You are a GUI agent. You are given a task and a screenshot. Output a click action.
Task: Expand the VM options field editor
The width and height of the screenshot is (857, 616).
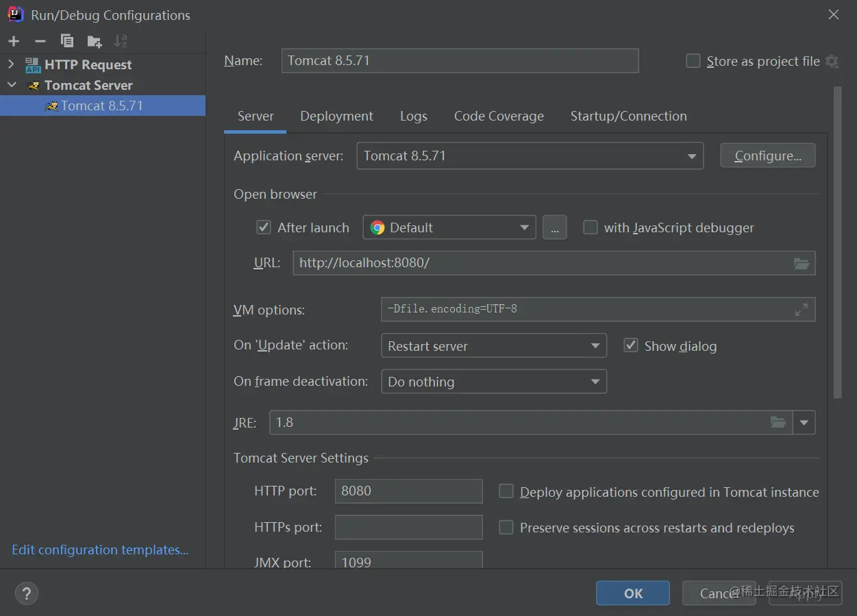pos(801,310)
